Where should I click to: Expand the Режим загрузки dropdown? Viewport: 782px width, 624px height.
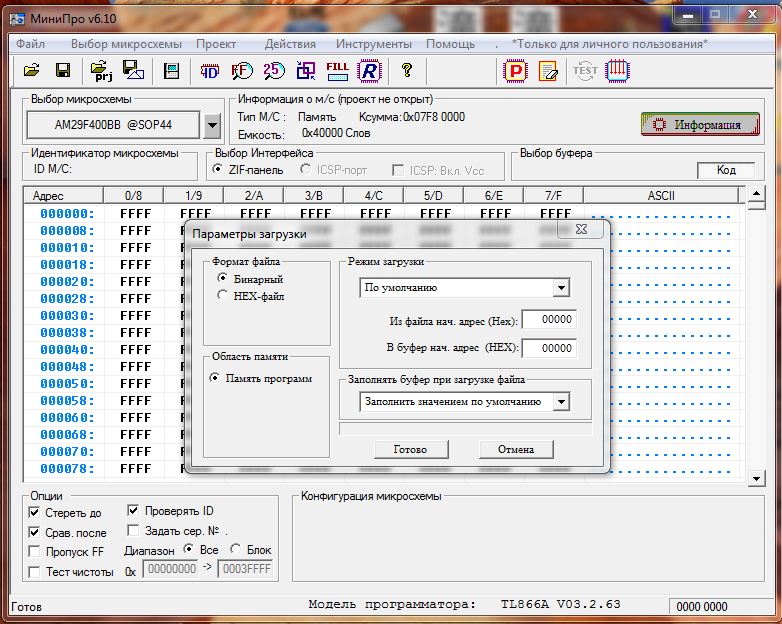pyautogui.click(x=560, y=288)
